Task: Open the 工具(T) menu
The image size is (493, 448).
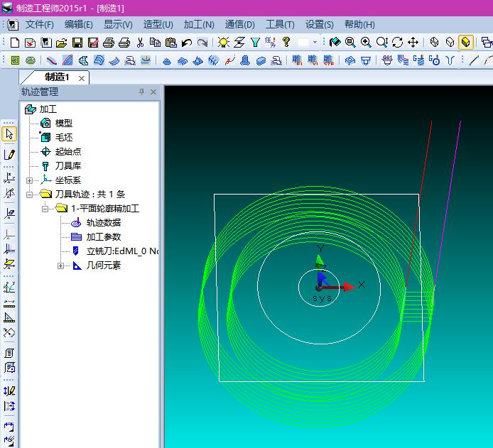Action: [279, 24]
